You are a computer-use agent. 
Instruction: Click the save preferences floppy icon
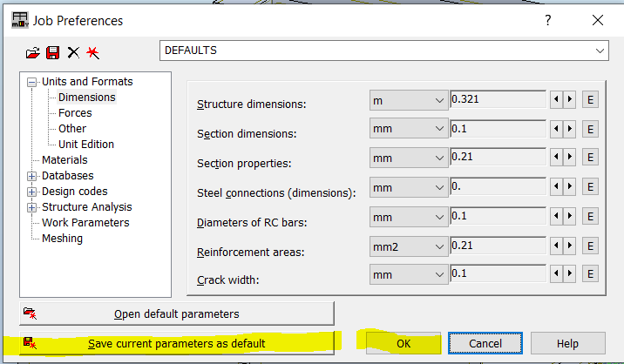coord(52,52)
